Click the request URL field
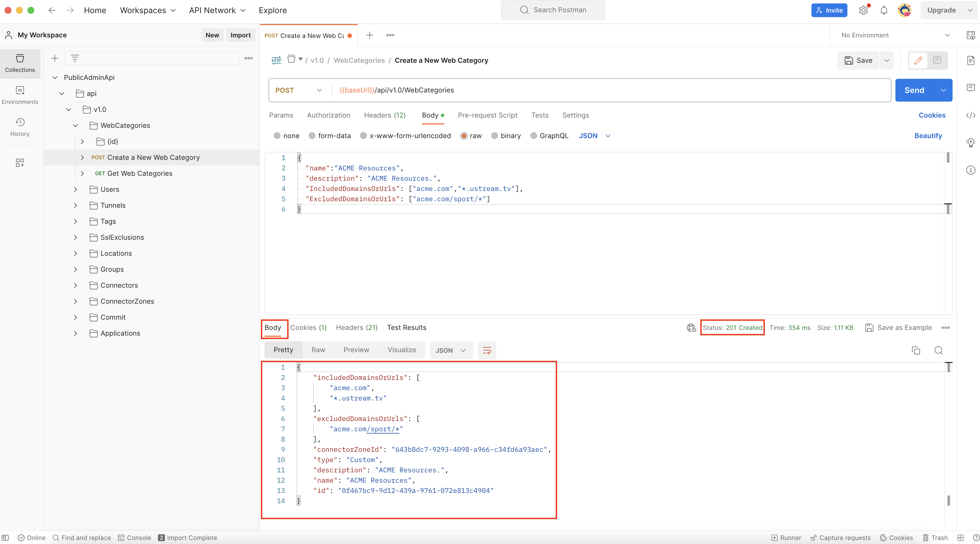This screenshot has height=544, width=980. click(609, 90)
